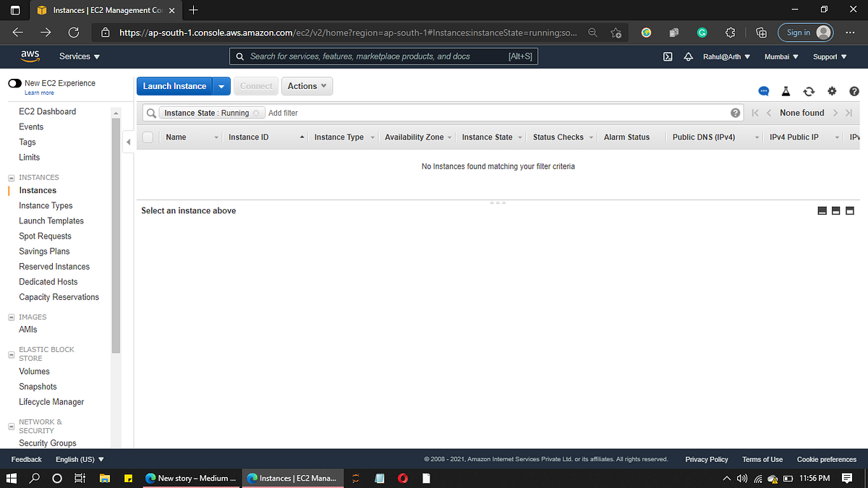Open the help panel question mark icon

coord(854,92)
